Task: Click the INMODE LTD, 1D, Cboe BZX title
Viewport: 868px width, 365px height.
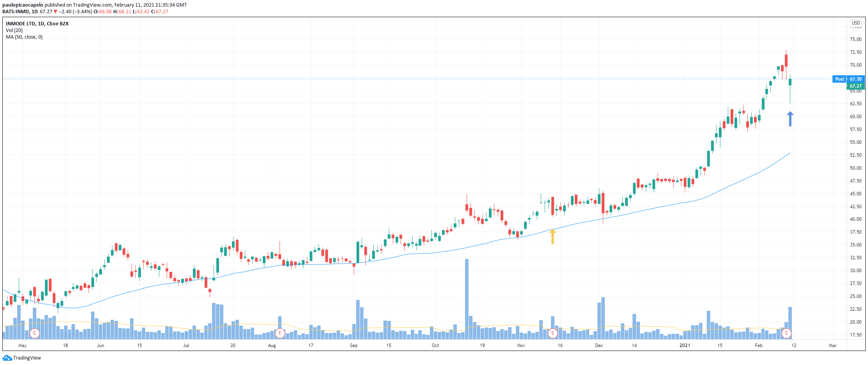Action: 37,24
